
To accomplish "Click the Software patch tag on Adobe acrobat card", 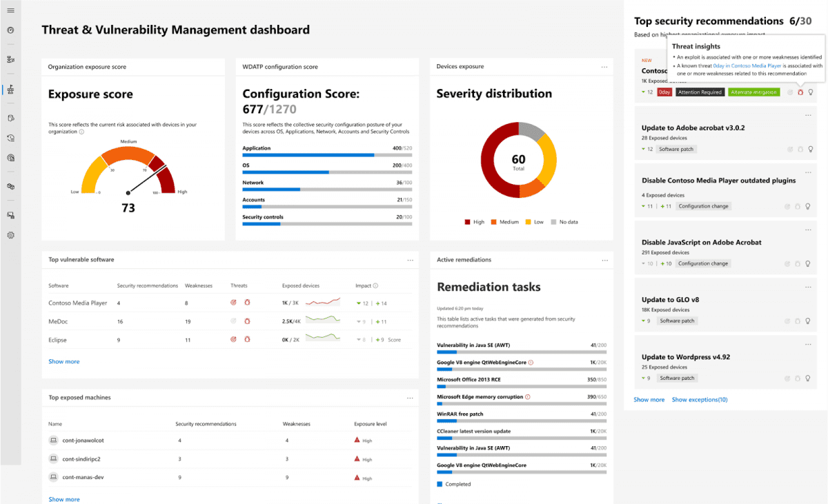I will click(x=676, y=149).
